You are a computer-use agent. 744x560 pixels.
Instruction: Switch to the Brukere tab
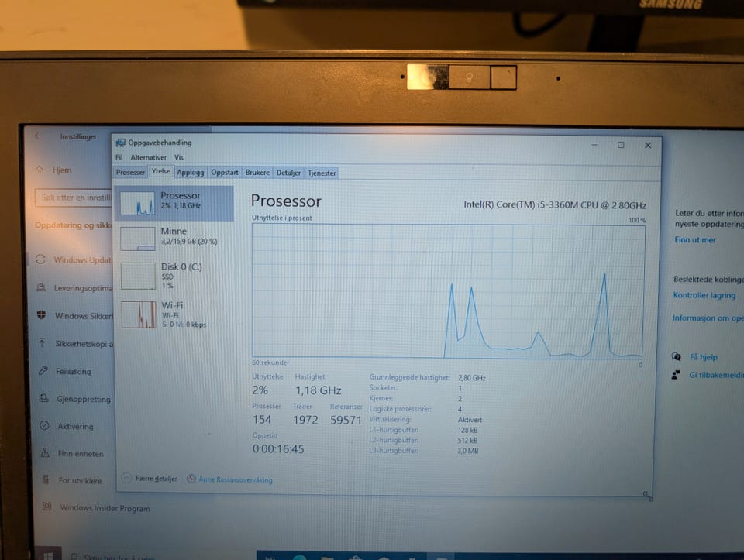(x=257, y=173)
